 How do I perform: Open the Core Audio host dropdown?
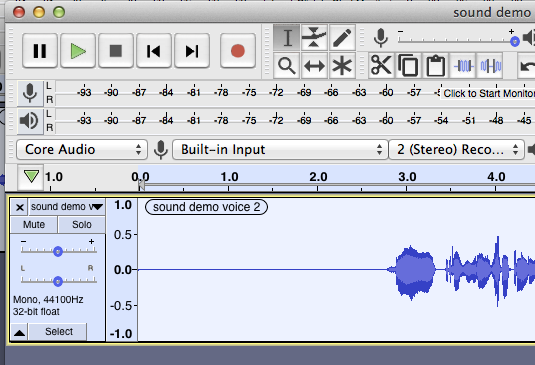click(82, 149)
